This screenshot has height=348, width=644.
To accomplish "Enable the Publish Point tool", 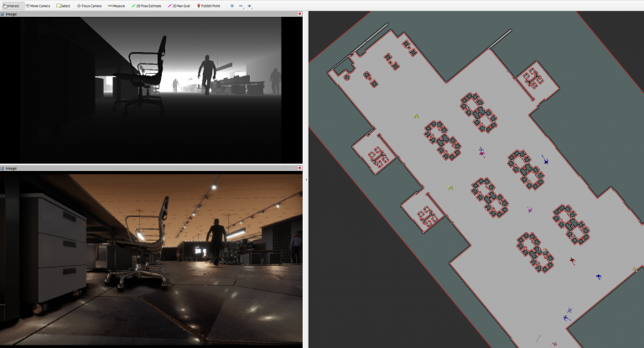I will click(x=208, y=6).
